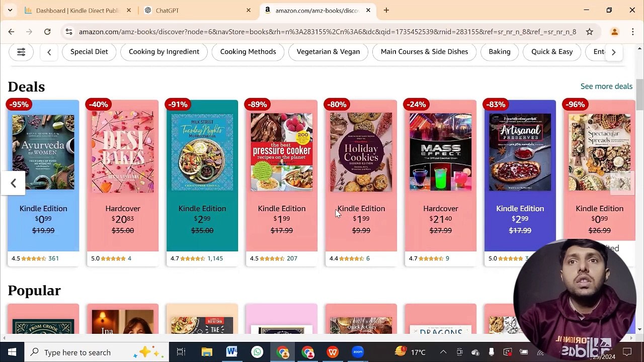This screenshot has width=644, height=362.
Task: Open the See more deals link
Action: pos(606,86)
